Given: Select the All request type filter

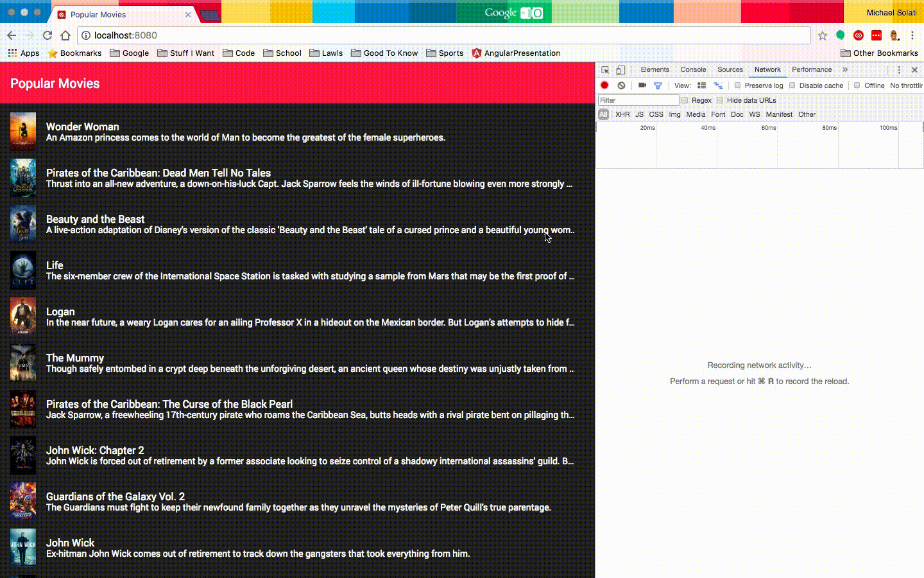Looking at the screenshot, I should coord(603,114).
